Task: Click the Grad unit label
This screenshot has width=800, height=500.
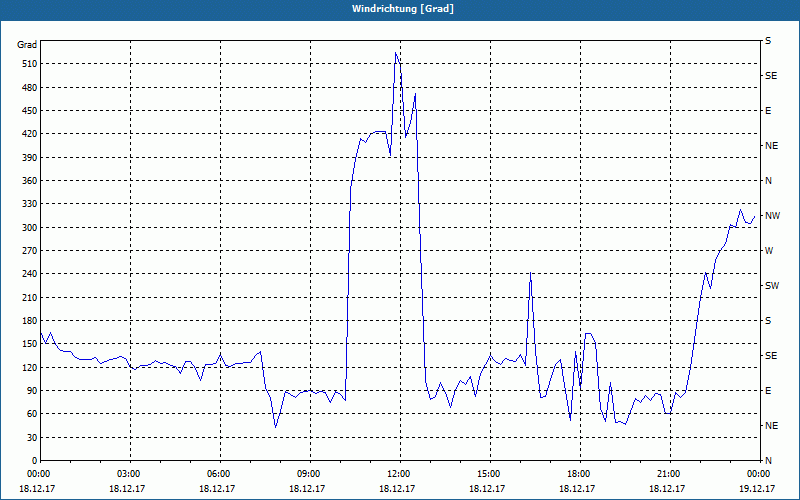Action: pos(27,45)
